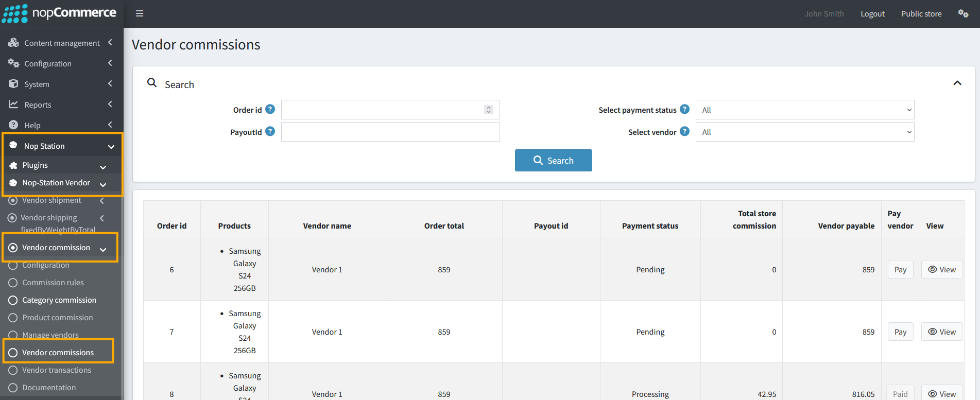
Task: Open Product commission menu item
Action: [58, 318]
